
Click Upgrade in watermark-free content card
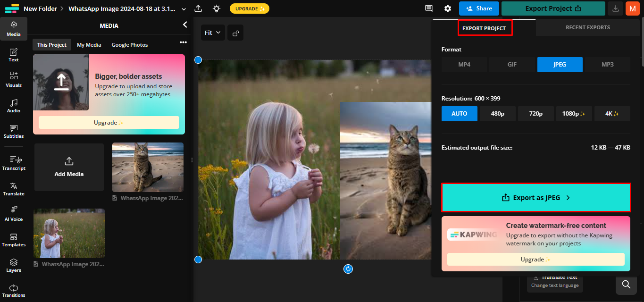(535, 259)
